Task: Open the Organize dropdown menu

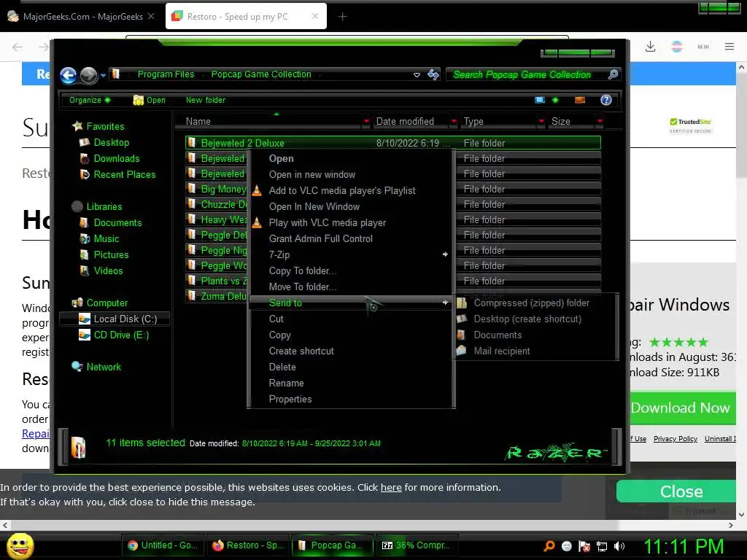Action: click(x=90, y=100)
